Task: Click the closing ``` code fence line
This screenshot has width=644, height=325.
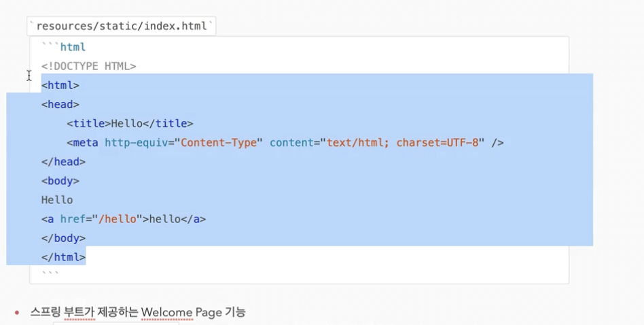Action: (50, 273)
